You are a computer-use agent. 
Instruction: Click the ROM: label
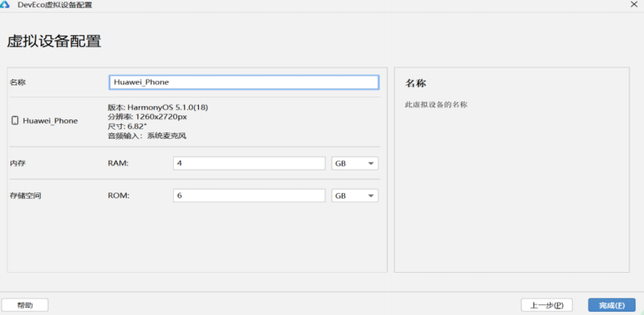pyautogui.click(x=119, y=196)
